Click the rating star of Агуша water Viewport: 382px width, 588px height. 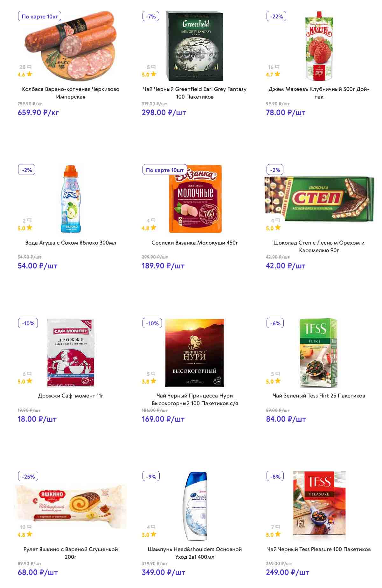click(30, 228)
